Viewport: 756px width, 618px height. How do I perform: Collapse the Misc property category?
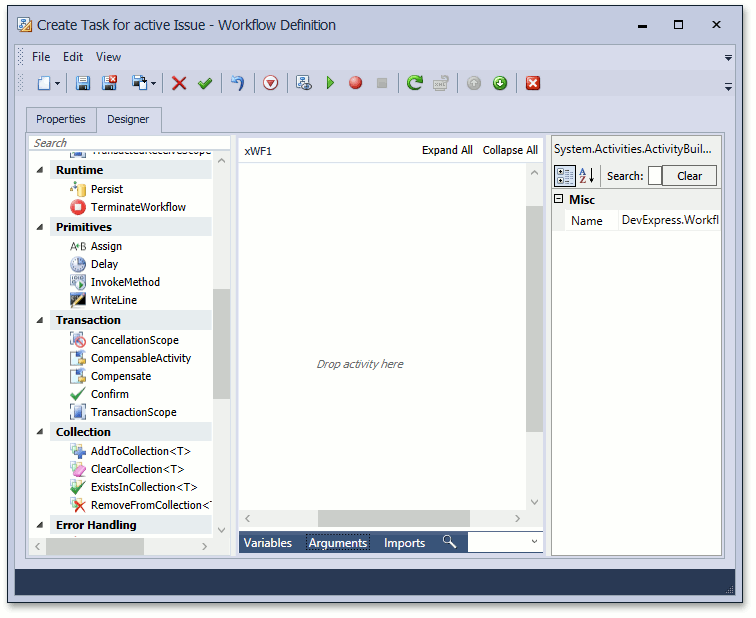point(559,199)
